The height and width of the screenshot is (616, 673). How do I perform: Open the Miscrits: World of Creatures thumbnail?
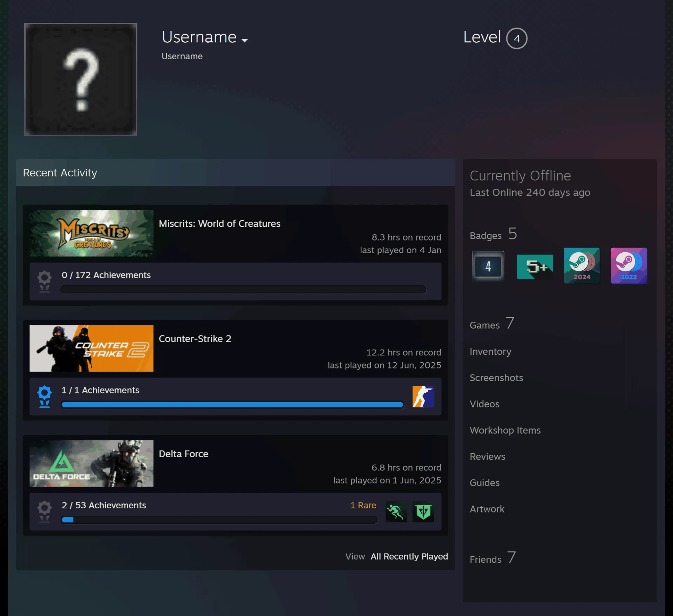click(91, 233)
